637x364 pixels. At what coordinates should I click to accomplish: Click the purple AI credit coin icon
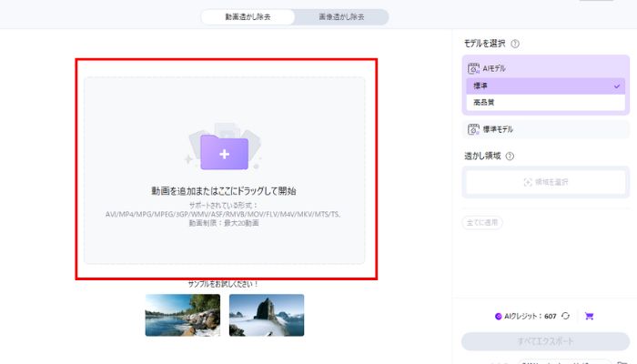(x=498, y=316)
